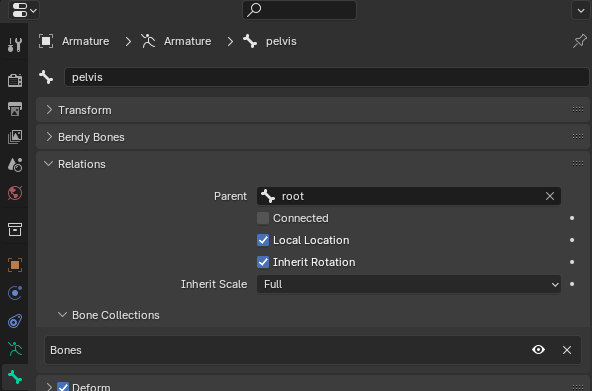Image resolution: width=592 pixels, height=391 pixels.
Task: Click the bone icon beside name field
Action: [46, 77]
